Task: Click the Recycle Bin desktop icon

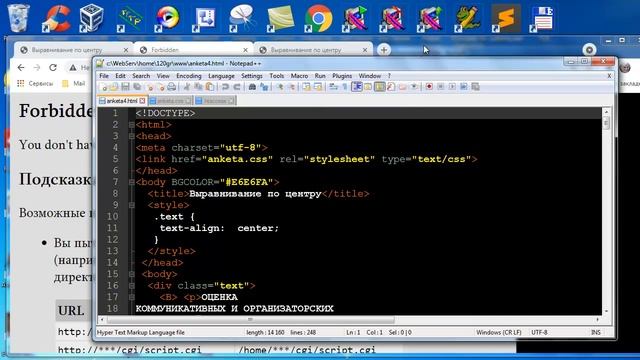Action: [x=19, y=18]
